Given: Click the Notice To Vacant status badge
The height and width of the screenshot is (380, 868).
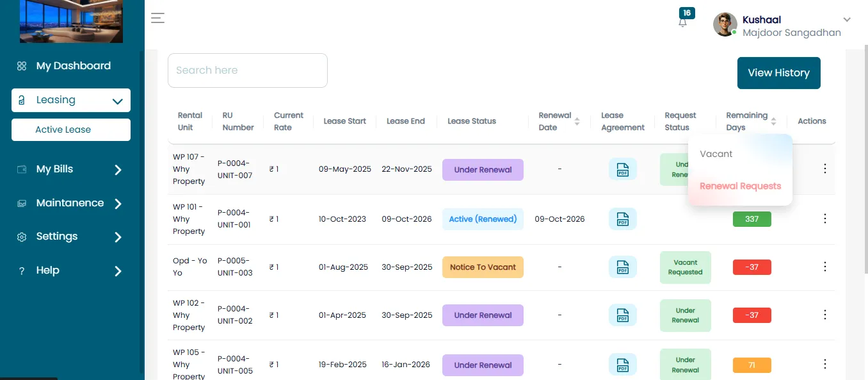Looking at the screenshot, I should [x=483, y=267].
